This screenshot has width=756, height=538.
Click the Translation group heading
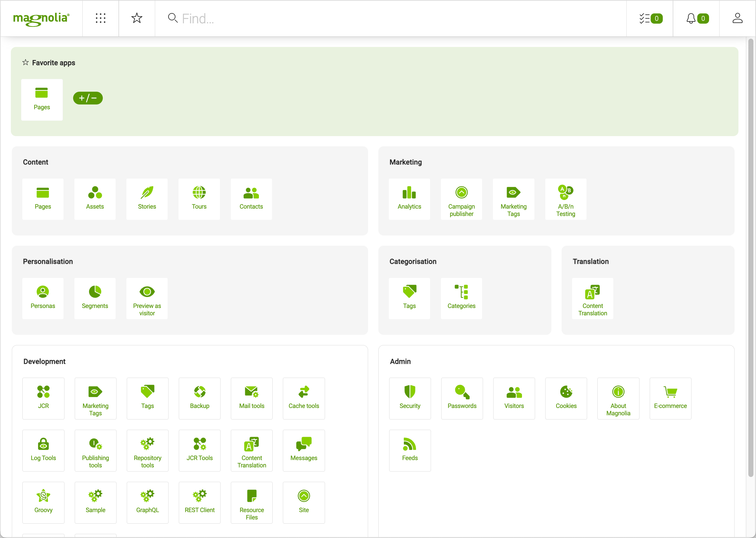tap(591, 261)
